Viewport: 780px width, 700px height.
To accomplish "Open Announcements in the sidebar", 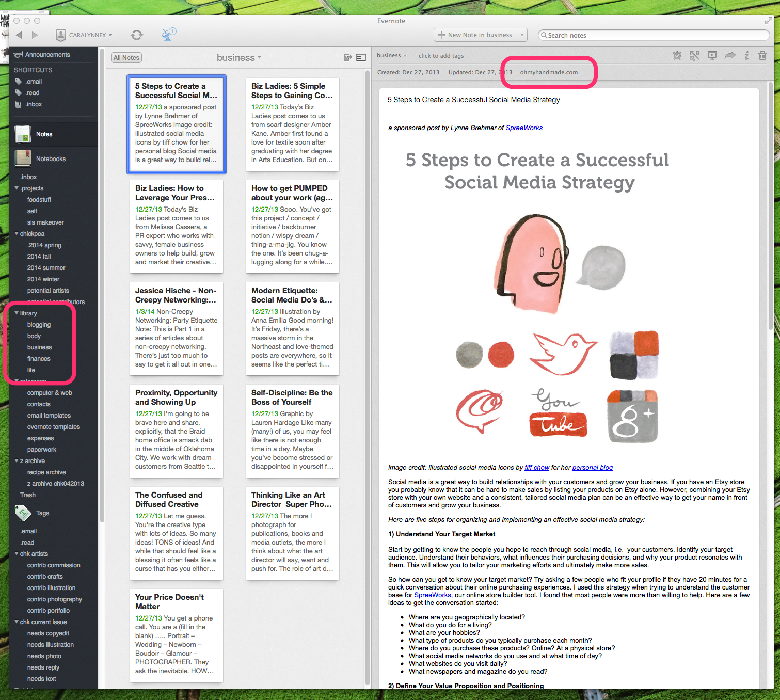I will [x=47, y=55].
